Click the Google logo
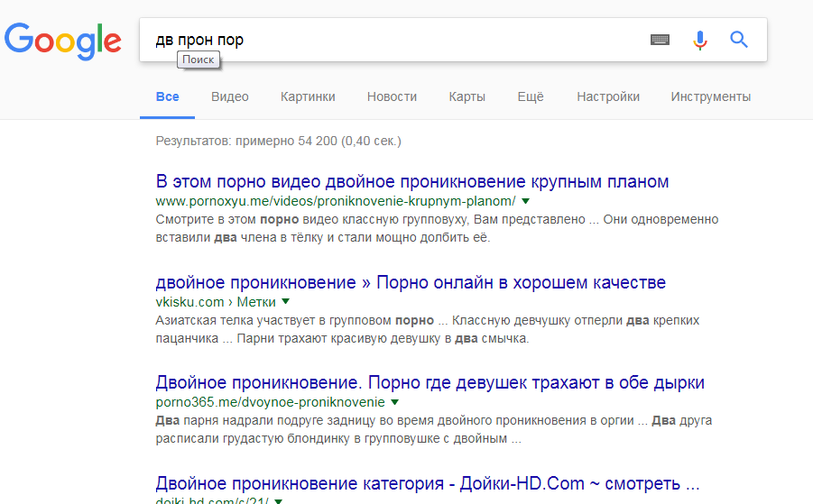The height and width of the screenshot is (504, 813). 63,41
